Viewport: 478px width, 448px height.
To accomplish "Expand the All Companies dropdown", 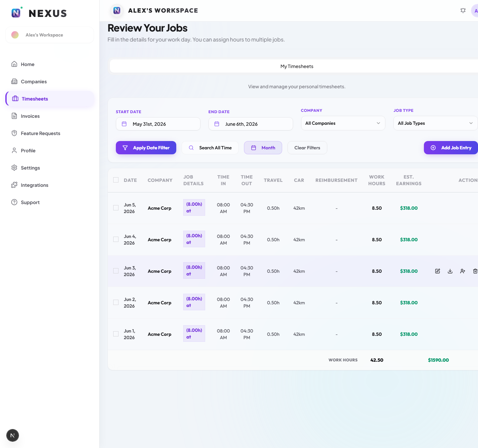I will (x=343, y=123).
